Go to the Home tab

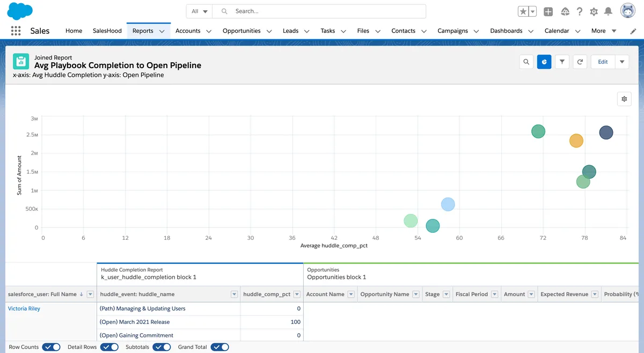[74, 31]
